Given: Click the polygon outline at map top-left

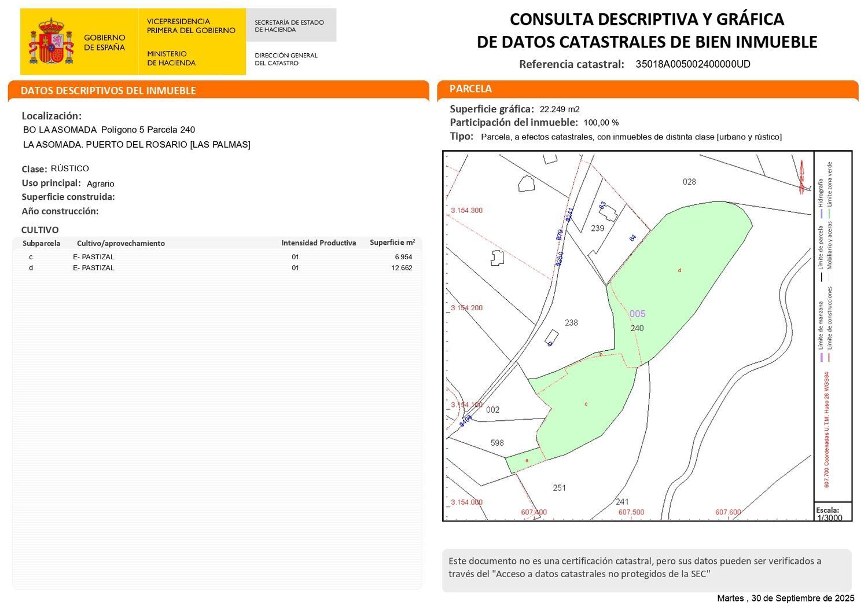Looking at the screenshot, I should 527,183.
